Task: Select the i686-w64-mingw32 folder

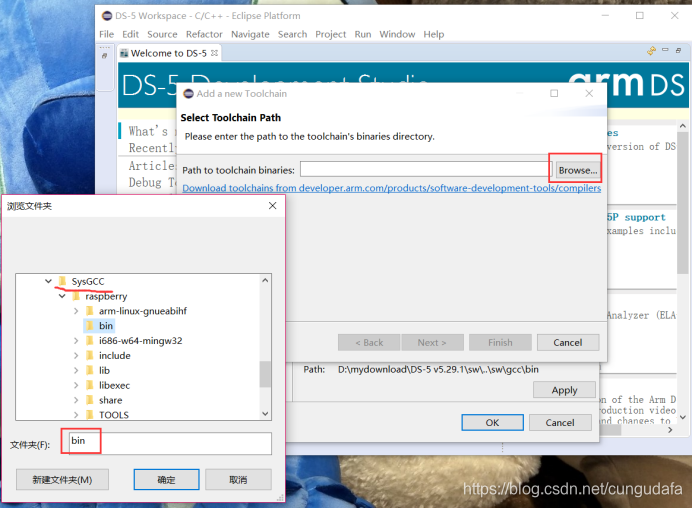Action: click(x=140, y=340)
